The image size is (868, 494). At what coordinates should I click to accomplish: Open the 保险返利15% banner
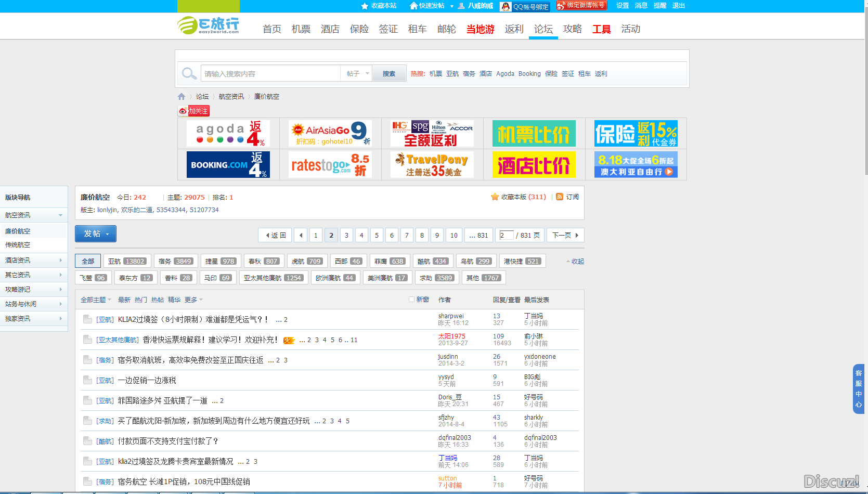click(636, 134)
